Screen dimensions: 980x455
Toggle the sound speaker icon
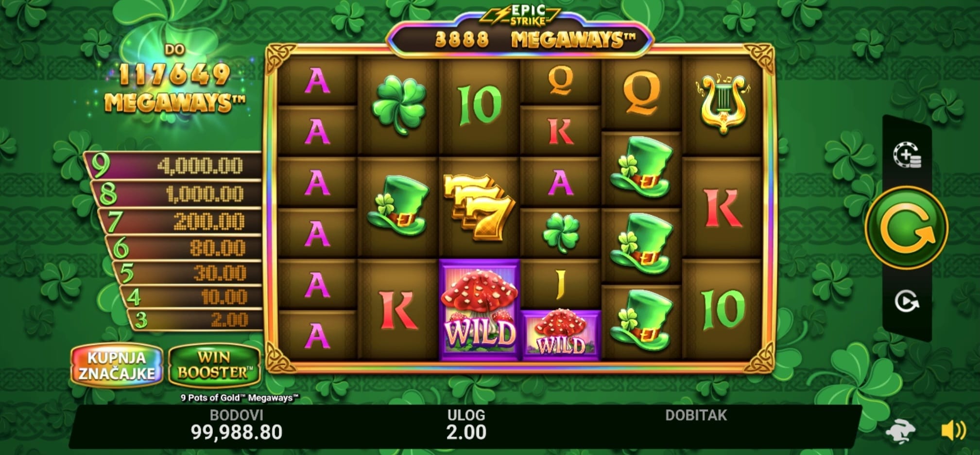coord(953,431)
